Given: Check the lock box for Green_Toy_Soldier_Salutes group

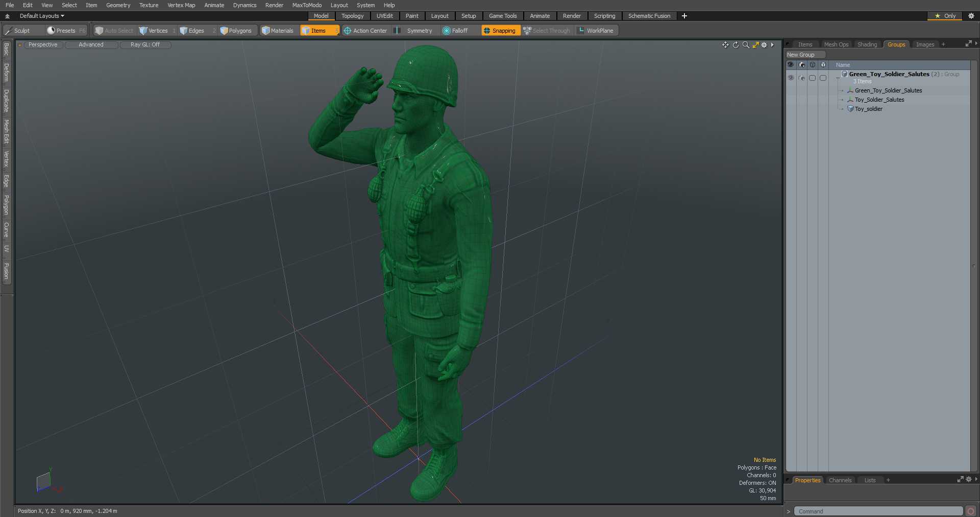Looking at the screenshot, I should click(813, 78).
